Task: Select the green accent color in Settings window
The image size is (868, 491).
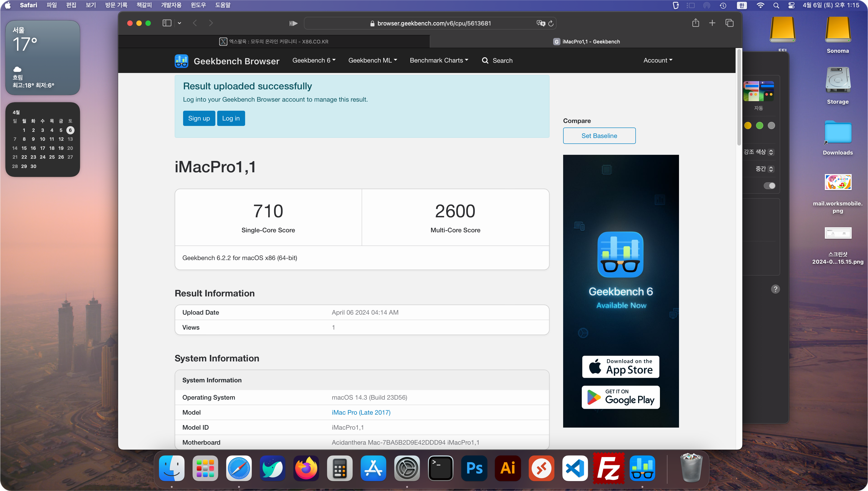Action: click(x=759, y=125)
